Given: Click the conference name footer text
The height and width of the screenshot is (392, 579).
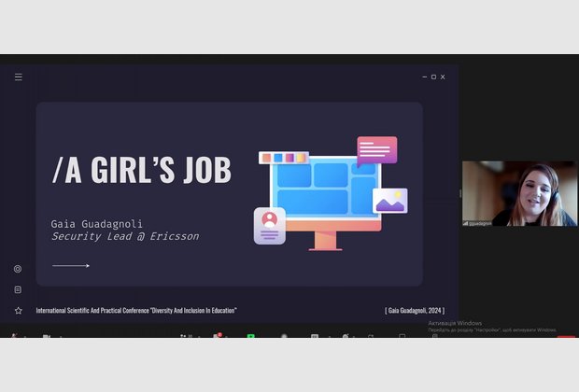Looking at the screenshot, I should point(136,310).
